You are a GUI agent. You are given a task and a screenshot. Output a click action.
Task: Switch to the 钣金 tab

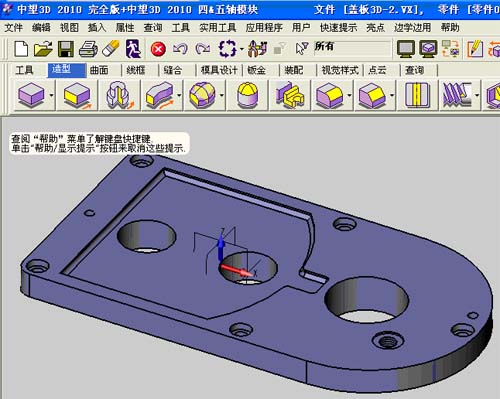(256, 70)
